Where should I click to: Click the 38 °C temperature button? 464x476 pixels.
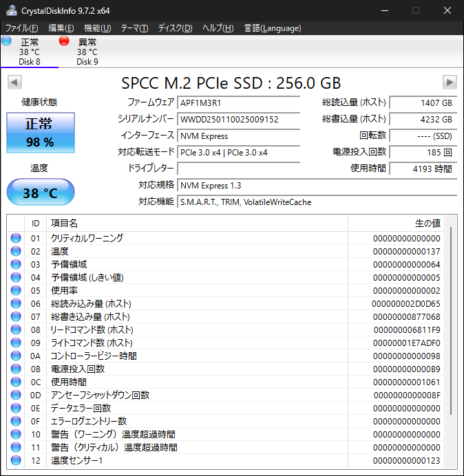[40, 193]
